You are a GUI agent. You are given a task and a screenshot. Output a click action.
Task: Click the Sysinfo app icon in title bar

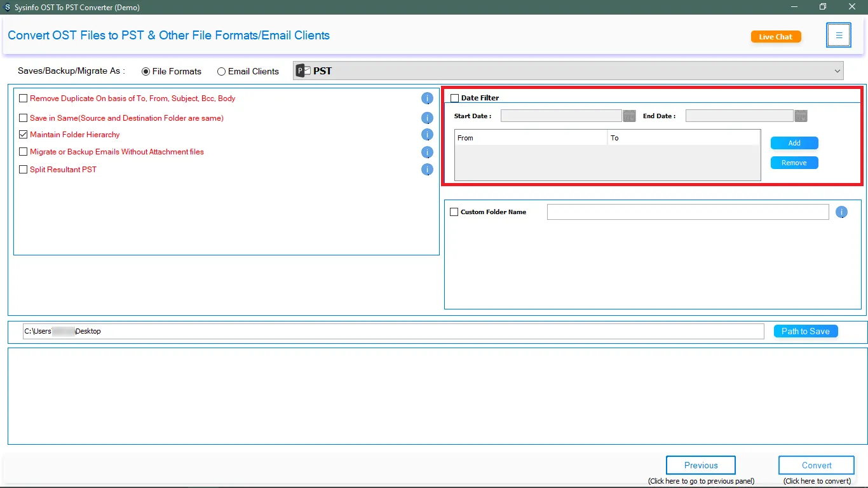pyautogui.click(x=7, y=7)
